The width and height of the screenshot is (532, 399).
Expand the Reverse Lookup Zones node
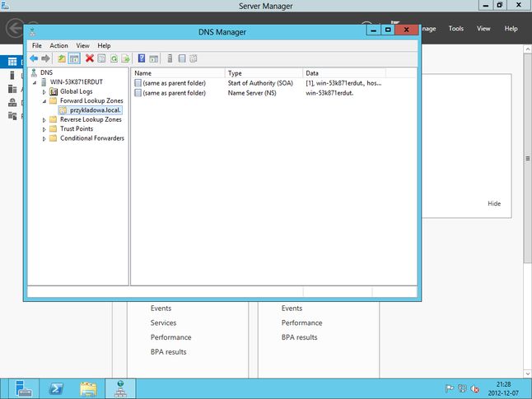44,120
